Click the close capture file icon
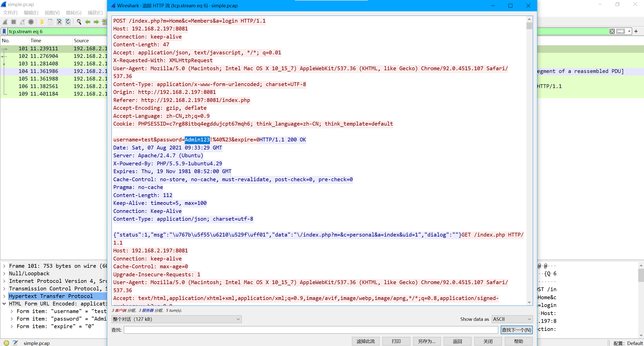 coord(59,22)
